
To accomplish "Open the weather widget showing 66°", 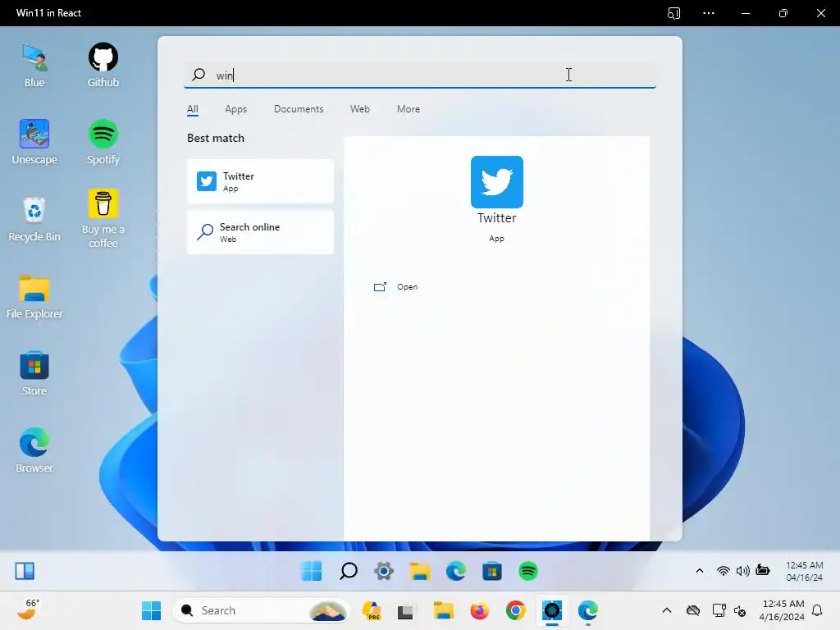I will click(28, 609).
